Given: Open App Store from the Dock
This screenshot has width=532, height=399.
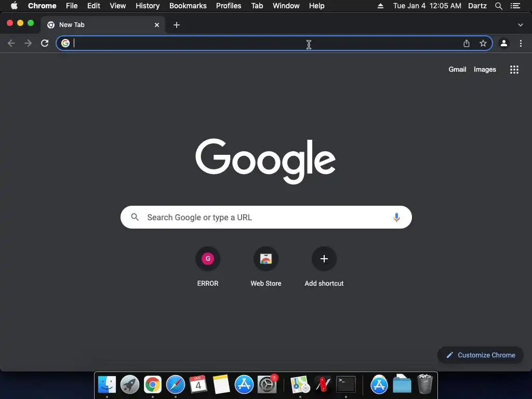Looking at the screenshot, I should (244, 384).
